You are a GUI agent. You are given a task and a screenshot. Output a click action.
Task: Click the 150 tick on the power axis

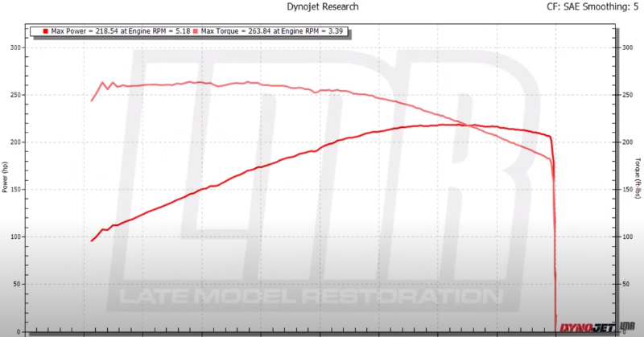[15, 190]
